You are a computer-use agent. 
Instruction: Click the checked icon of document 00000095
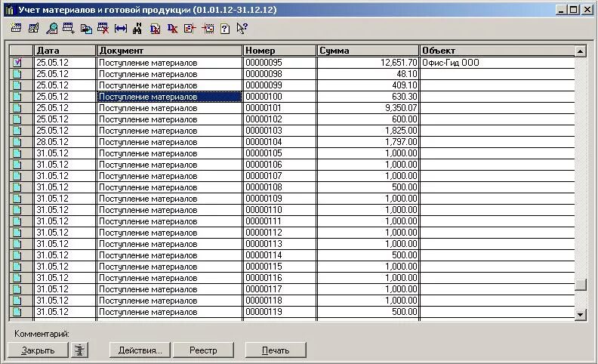tap(17, 62)
